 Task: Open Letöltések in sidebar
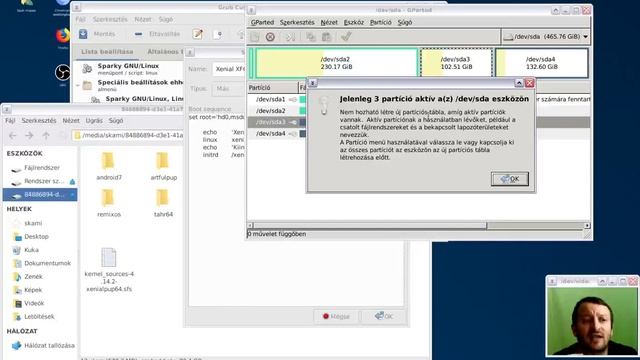[x=39, y=317]
